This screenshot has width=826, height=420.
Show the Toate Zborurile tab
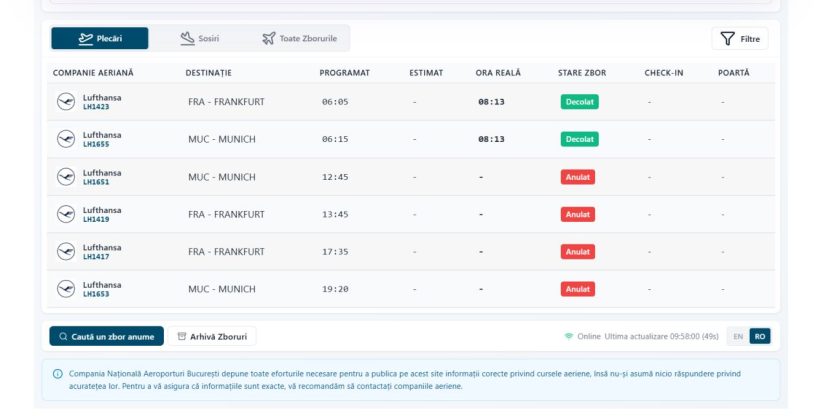(299, 39)
